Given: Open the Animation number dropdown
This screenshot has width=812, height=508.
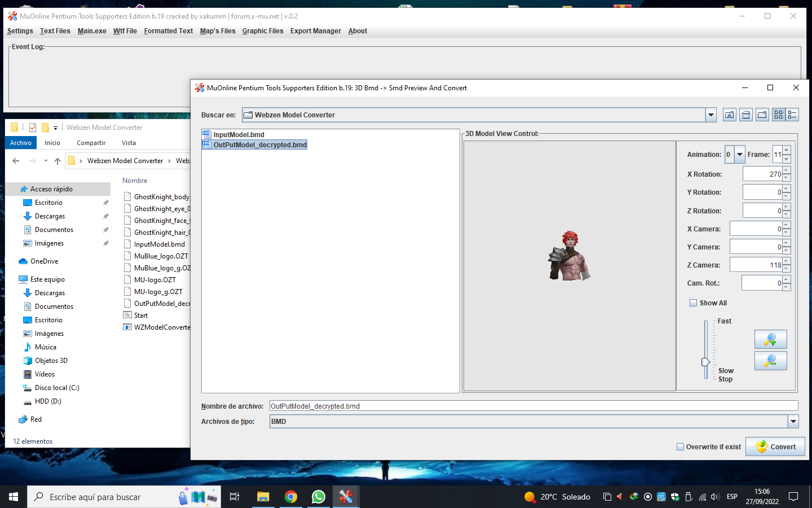Looking at the screenshot, I should (x=740, y=154).
